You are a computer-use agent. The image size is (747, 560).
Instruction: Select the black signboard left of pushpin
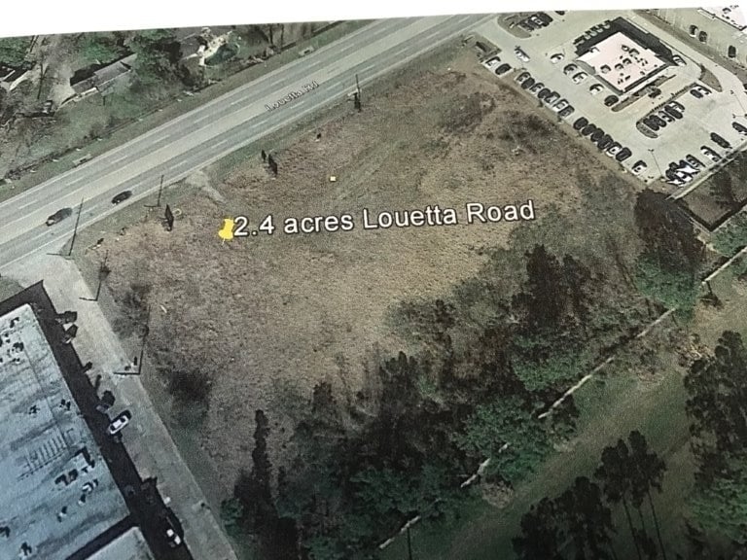pyautogui.click(x=169, y=218)
